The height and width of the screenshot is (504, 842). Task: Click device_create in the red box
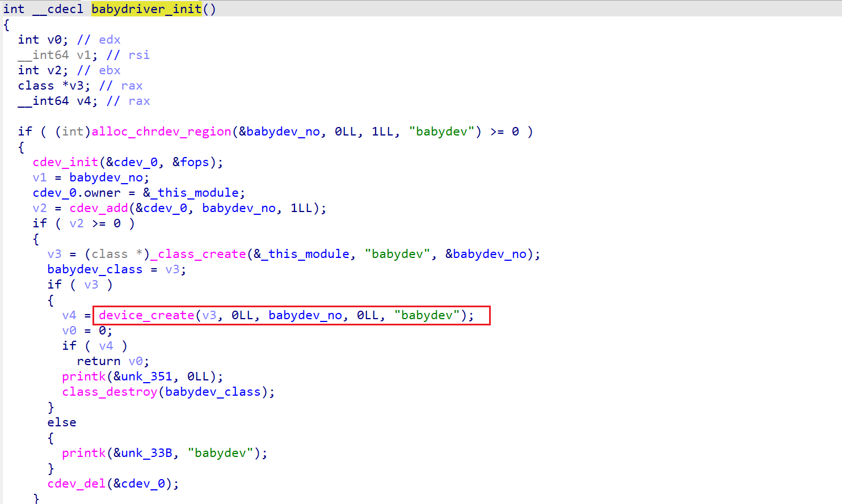(x=146, y=315)
